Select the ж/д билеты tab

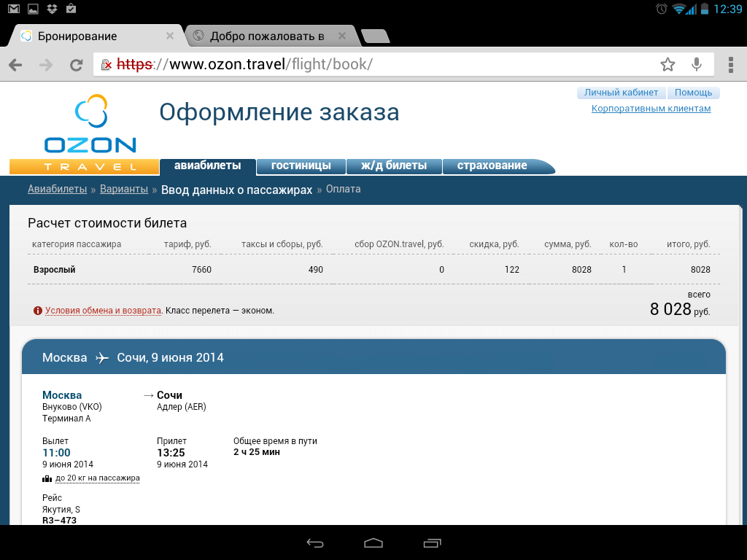pos(393,166)
